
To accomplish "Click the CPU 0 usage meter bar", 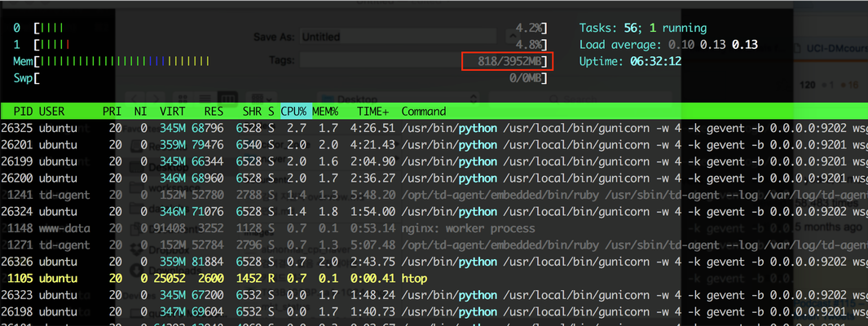I will pos(290,28).
